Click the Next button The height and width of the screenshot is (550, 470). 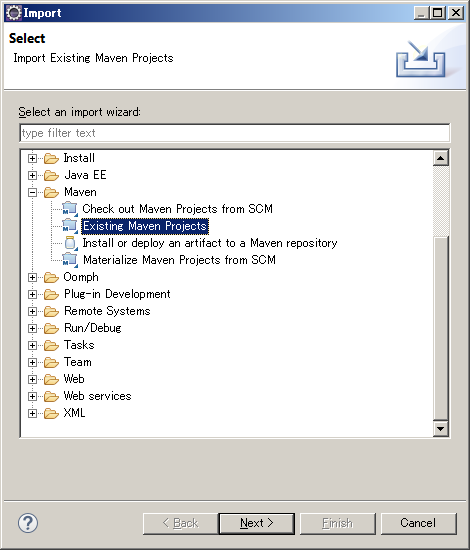(257, 523)
